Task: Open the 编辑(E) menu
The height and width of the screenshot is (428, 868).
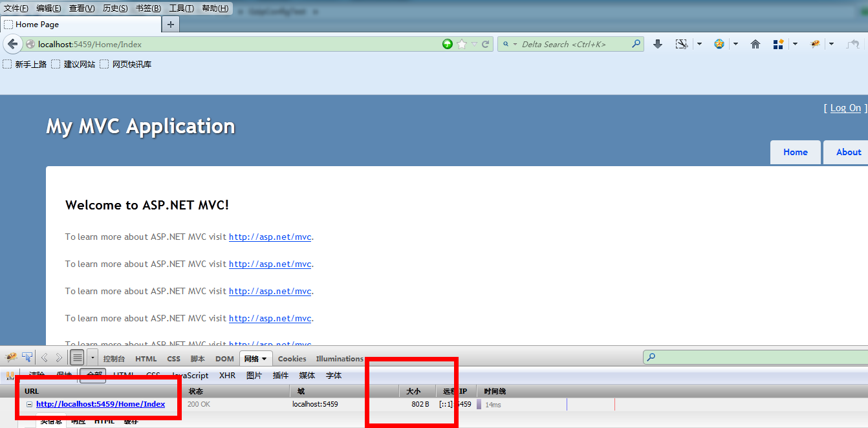Action: [49, 8]
